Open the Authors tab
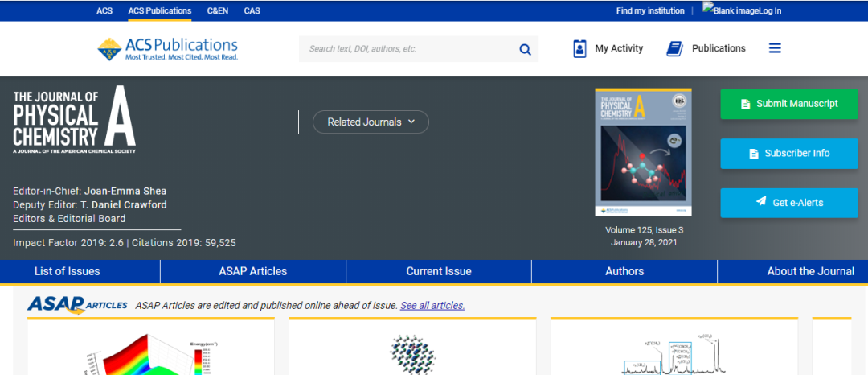Image resolution: width=868 pixels, height=375 pixels. pyautogui.click(x=624, y=271)
